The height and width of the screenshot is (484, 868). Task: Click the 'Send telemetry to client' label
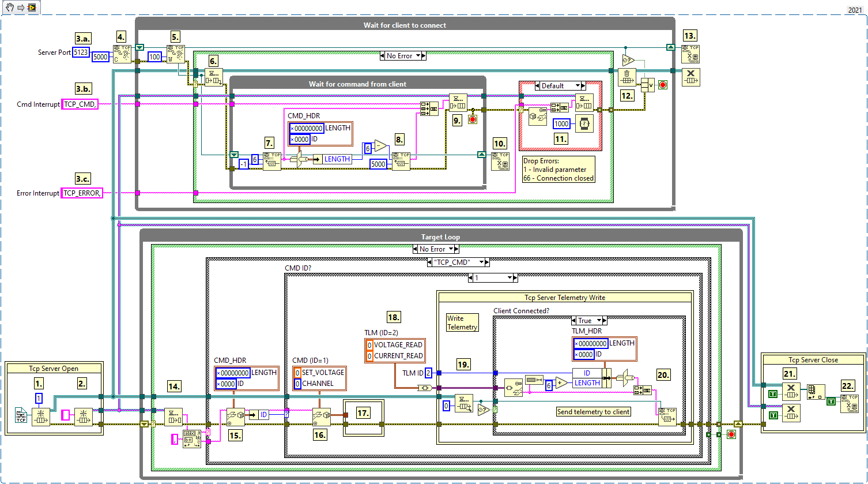coord(593,412)
